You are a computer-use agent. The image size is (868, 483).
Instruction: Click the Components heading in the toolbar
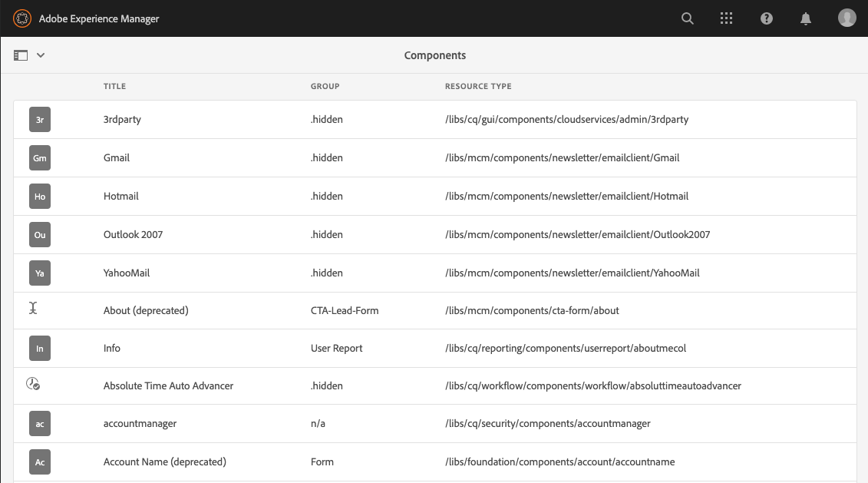pyautogui.click(x=435, y=55)
